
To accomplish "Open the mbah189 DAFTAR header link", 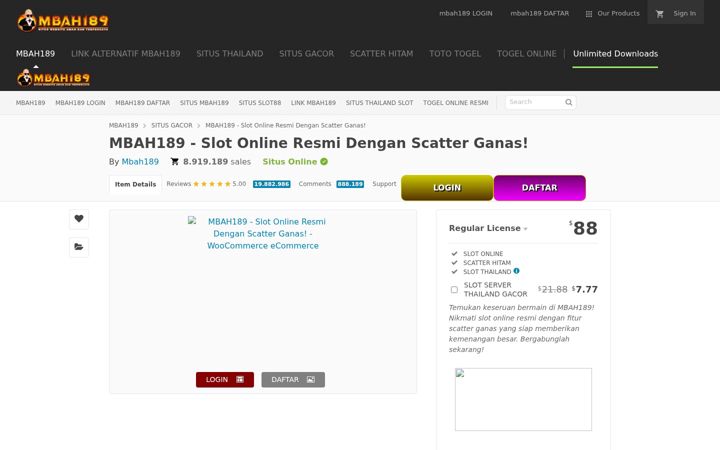I will pos(540,13).
